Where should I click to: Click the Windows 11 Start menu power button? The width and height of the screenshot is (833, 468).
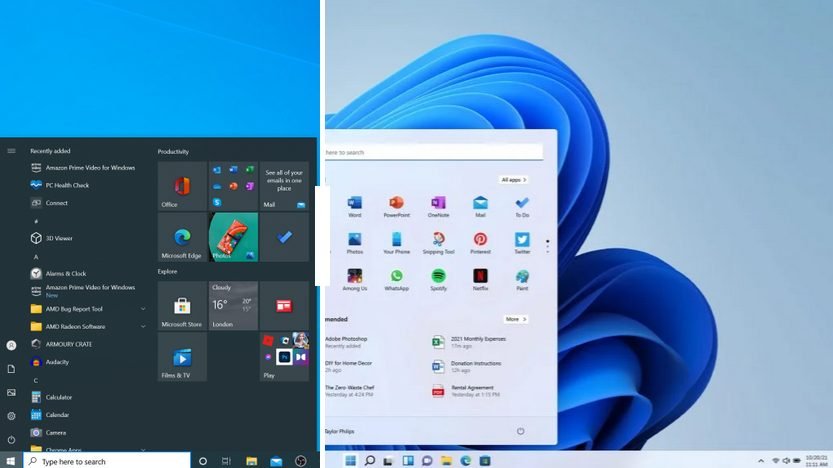pos(521,431)
